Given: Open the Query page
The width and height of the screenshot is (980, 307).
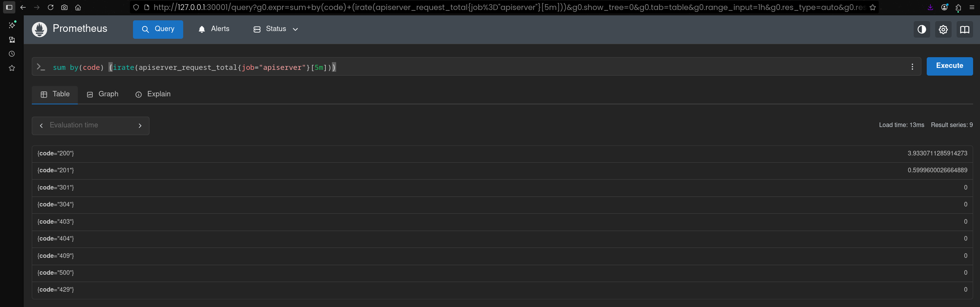Looking at the screenshot, I should (158, 29).
